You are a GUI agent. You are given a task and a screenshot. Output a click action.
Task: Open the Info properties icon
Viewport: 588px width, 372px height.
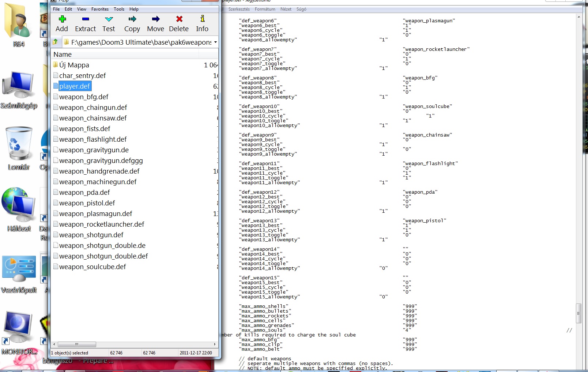tap(202, 19)
